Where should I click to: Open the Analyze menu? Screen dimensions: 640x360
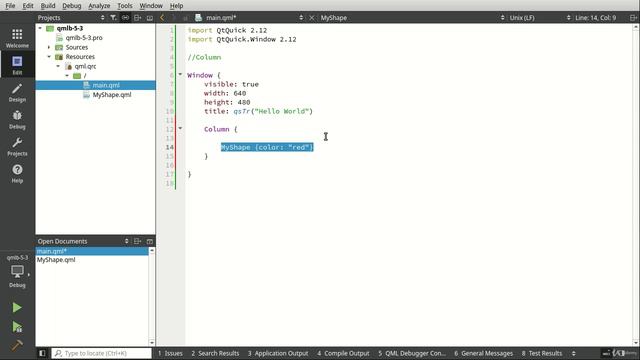[x=99, y=6]
